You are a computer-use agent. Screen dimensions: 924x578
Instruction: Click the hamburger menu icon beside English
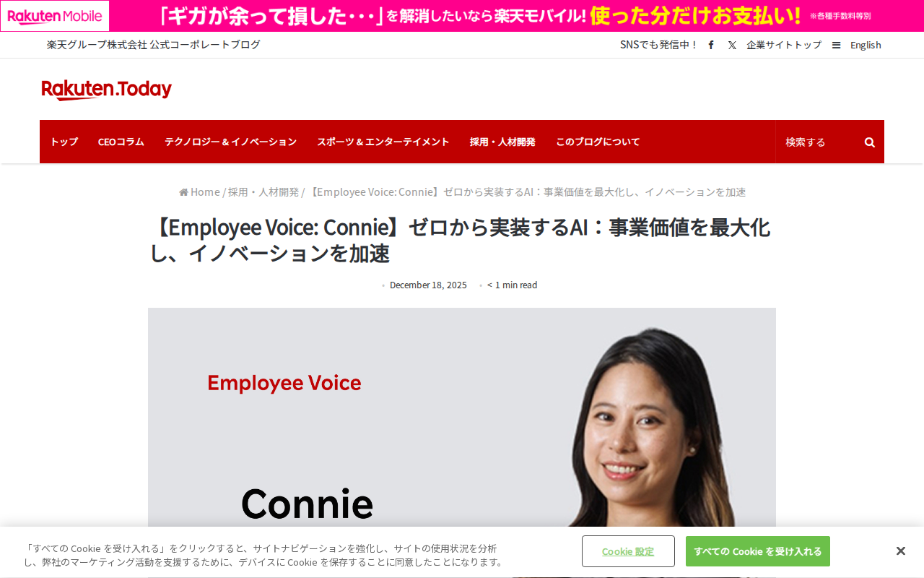point(836,45)
